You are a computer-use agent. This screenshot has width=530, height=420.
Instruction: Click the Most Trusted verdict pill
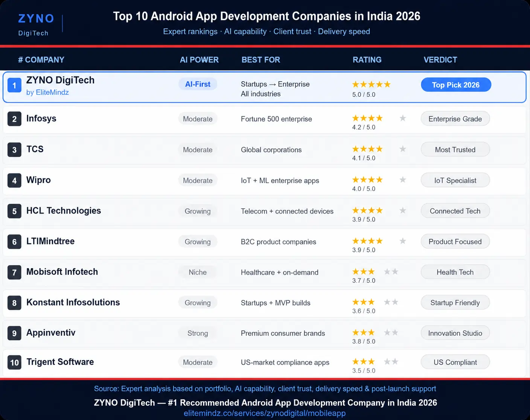[x=455, y=150]
